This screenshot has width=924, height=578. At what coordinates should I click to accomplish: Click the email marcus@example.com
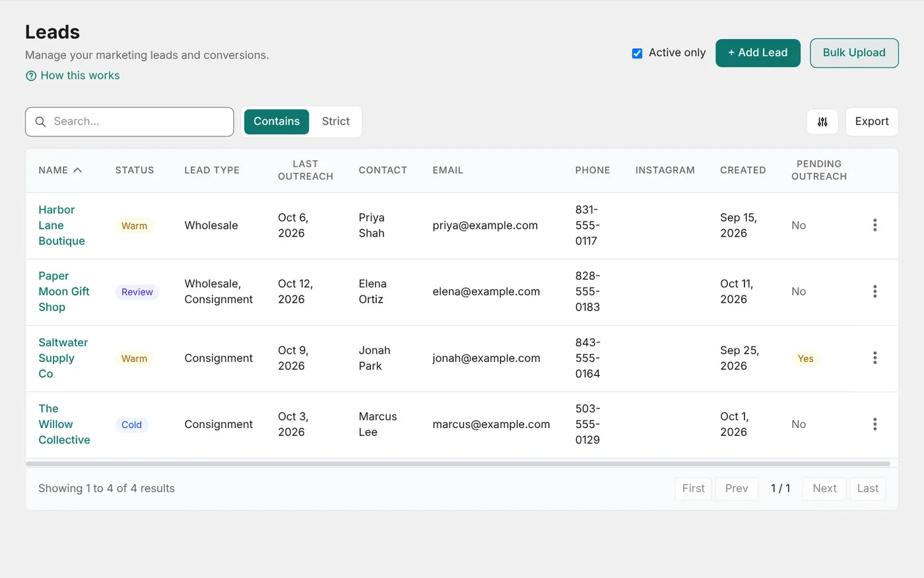pos(491,424)
